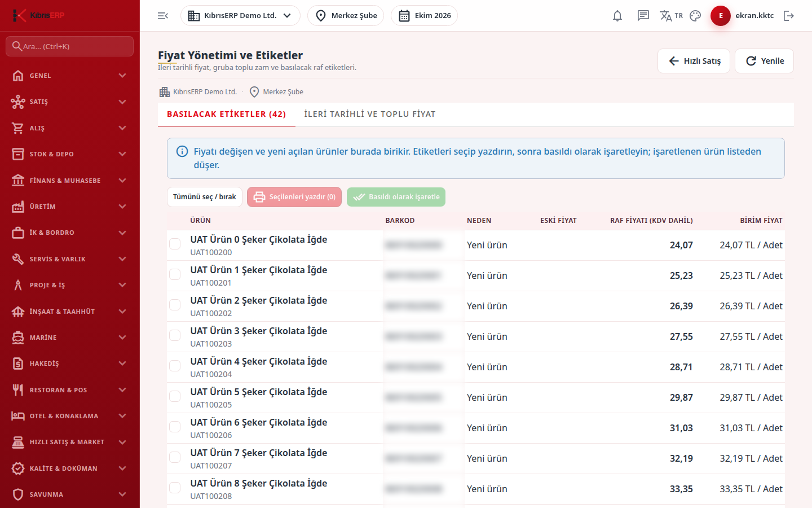This screenshot has height=508, width=812.
Task: Open İLERİ TARİHLİ VE TOPLU FİYAT tab
Action: click(370, 114)
